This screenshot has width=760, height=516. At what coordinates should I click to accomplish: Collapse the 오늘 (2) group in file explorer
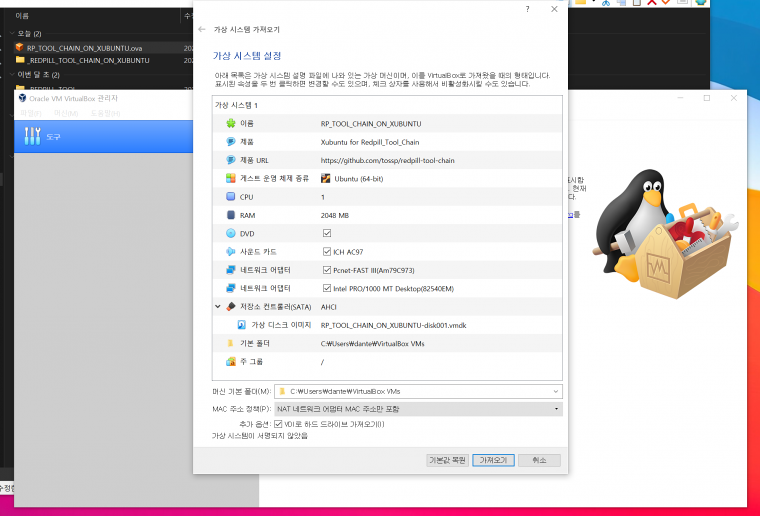12,33
